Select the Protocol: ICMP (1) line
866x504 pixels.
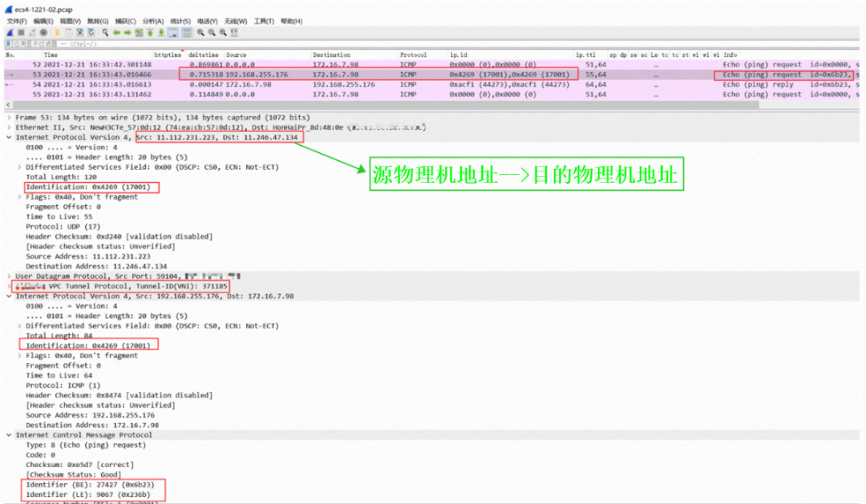pos(63,385)
